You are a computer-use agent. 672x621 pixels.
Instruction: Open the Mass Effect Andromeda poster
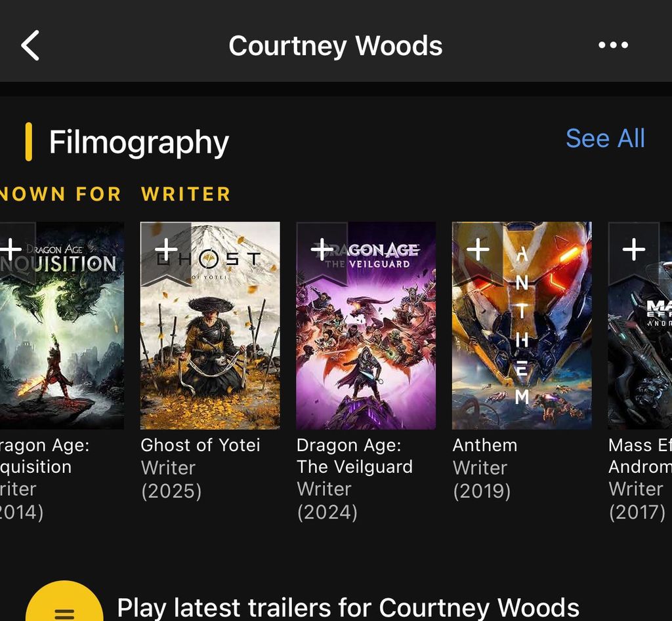click(x=640, y=325)
